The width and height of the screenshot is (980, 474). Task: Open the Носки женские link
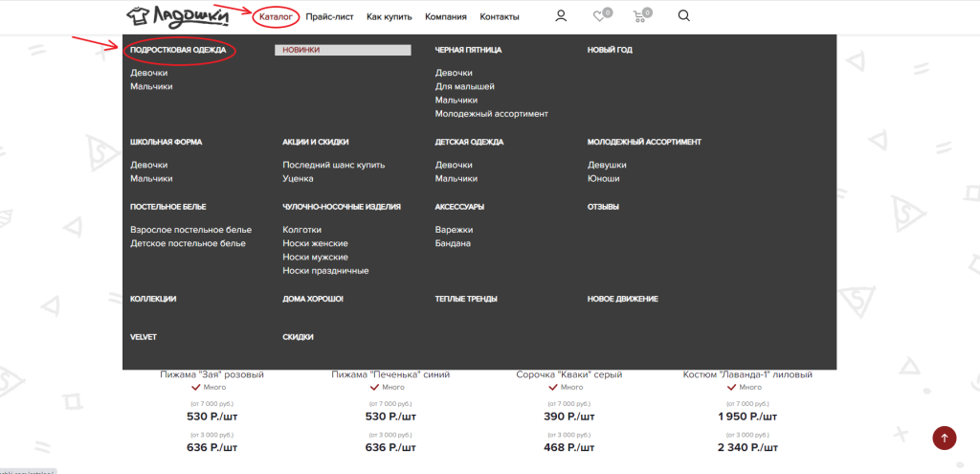315,243
